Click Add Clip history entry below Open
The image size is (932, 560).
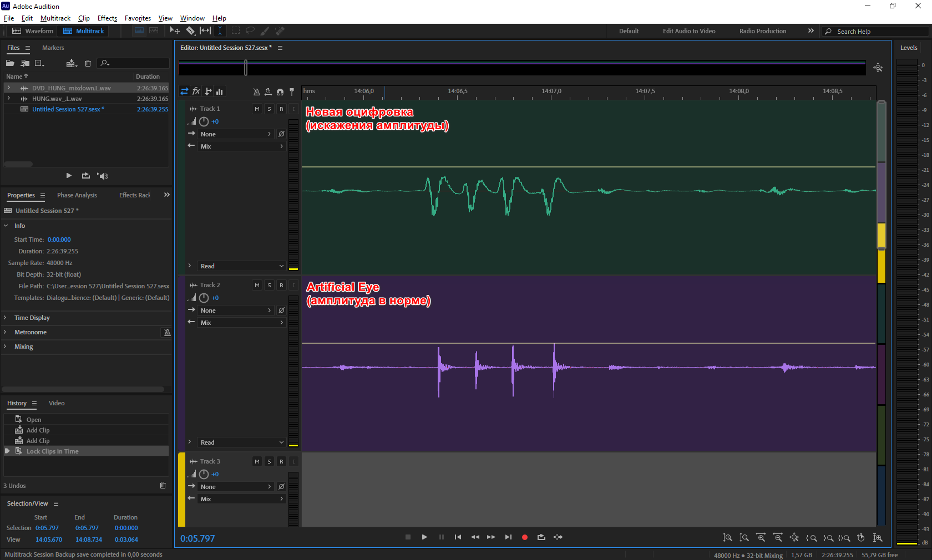(87, 430)
